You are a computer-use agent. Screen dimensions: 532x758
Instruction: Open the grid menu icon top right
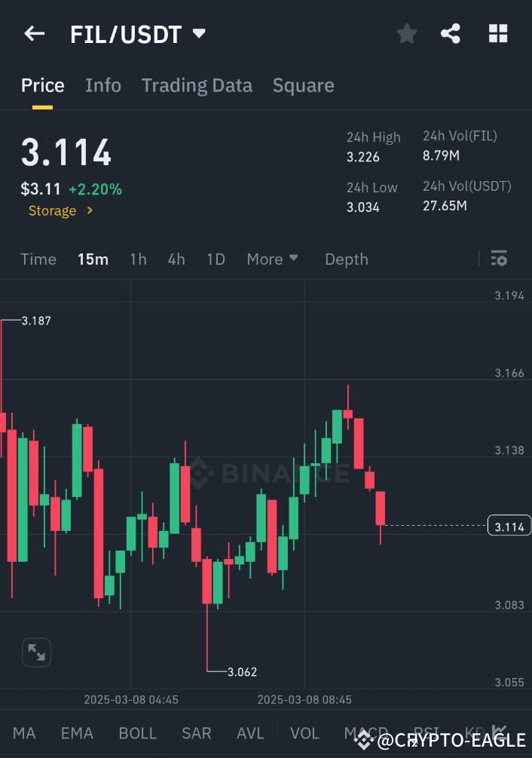point(498,33)
